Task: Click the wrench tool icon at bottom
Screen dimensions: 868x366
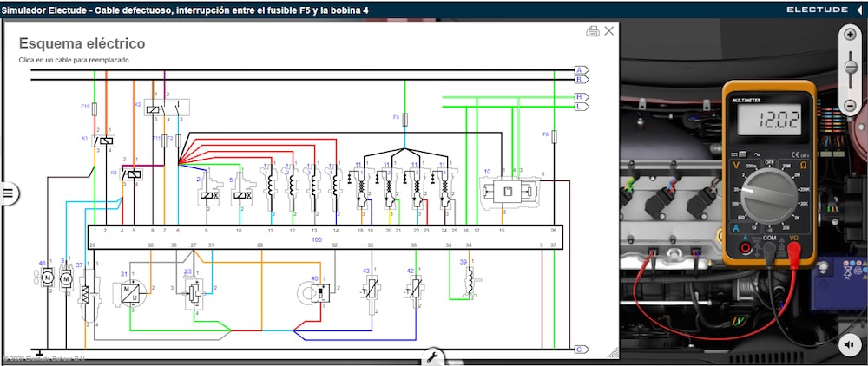Action: pos(433,356)
